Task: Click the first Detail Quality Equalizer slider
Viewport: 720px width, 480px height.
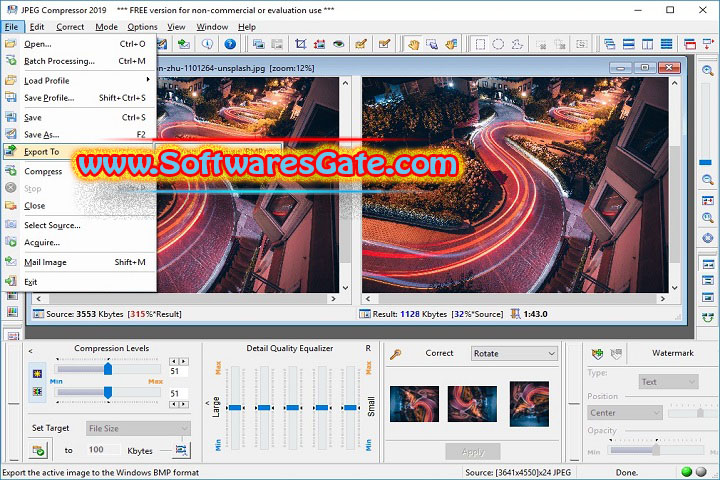Action: [235, 407]
